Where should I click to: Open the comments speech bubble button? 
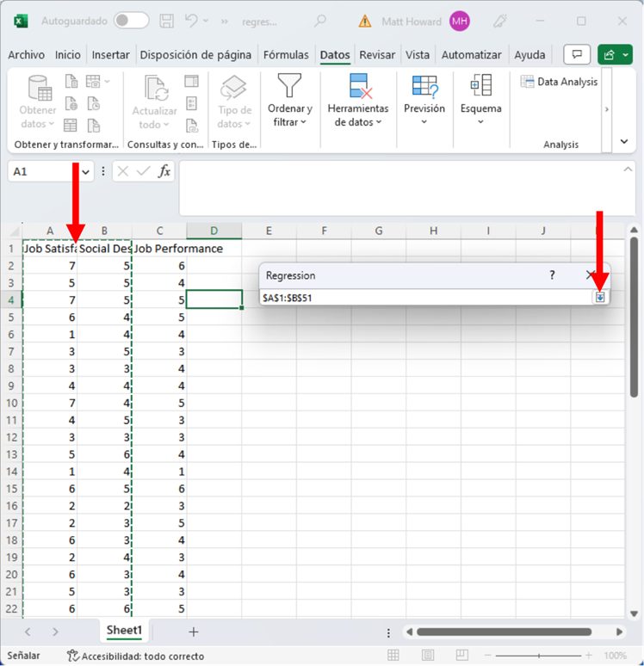coord(577,55)
